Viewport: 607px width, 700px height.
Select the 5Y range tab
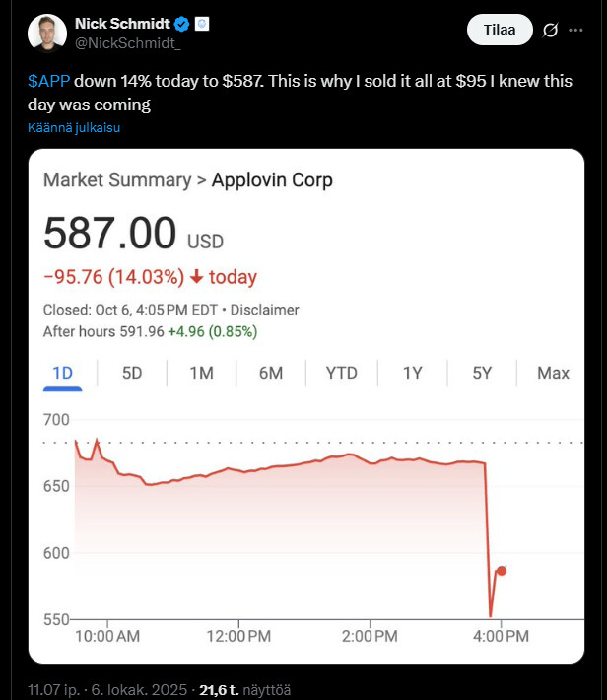point(482,373)
